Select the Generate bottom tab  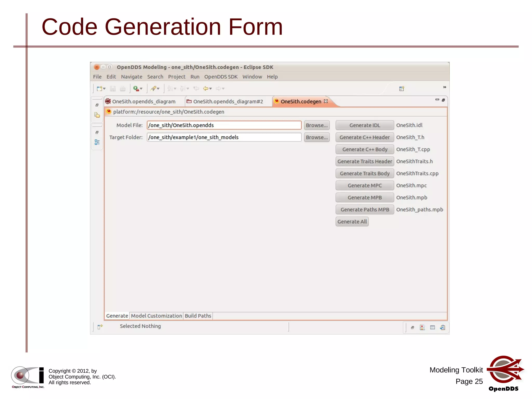tap(117, 316)
